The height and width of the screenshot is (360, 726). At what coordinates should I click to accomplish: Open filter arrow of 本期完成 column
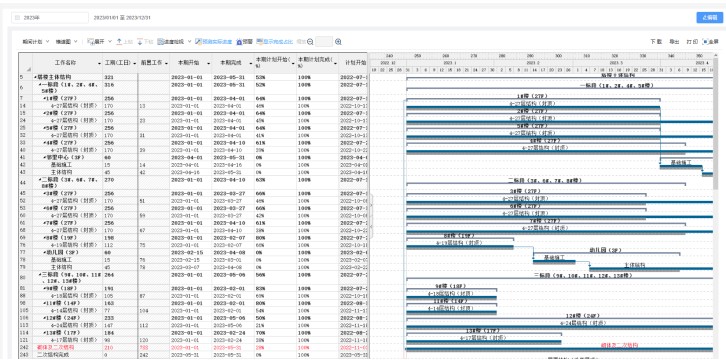[x=250, y=63]
